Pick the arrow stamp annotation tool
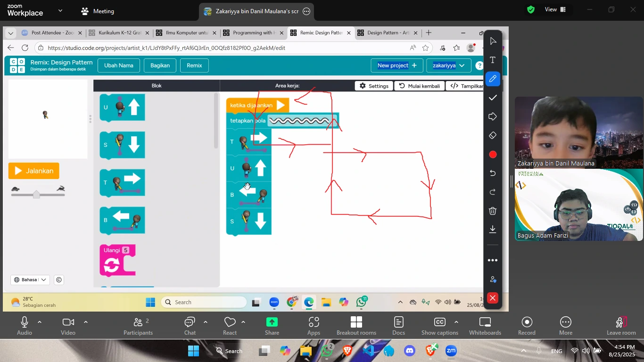Screen dimensions: 644x362 (x=492, y=116)
